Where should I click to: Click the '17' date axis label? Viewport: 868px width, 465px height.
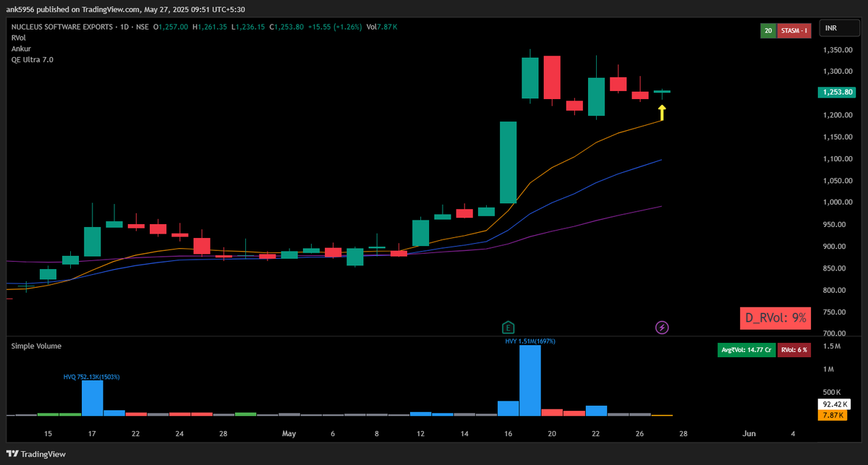coord(92,434)
